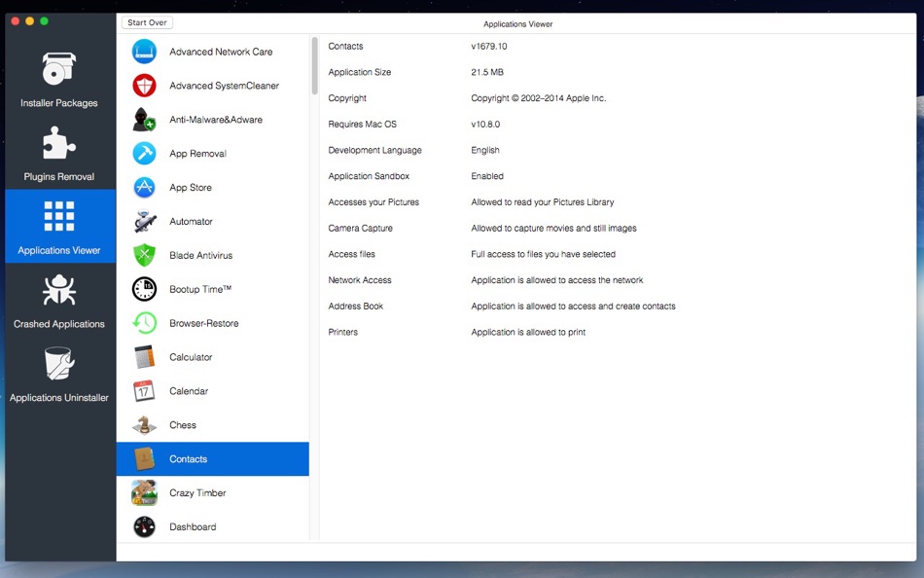Click the Camera Capture row label
Image resolution: width=924 pixels, height=578 pixels.
(x=360, y=228)
